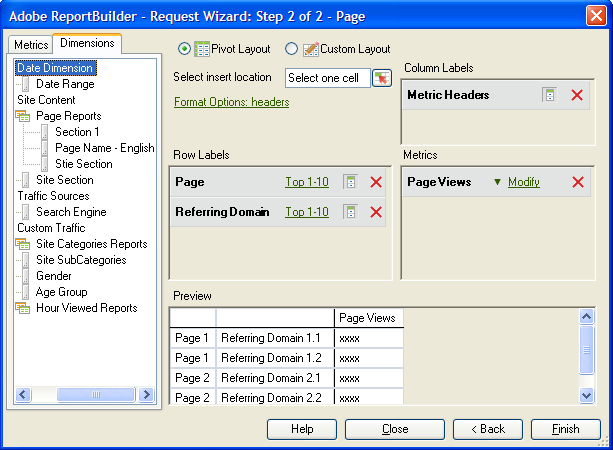The height and width of the screenshot is (450, 613).
Task: Click the Date Range dimension icon
Action: pyautogui.click(x=26, y=84)
